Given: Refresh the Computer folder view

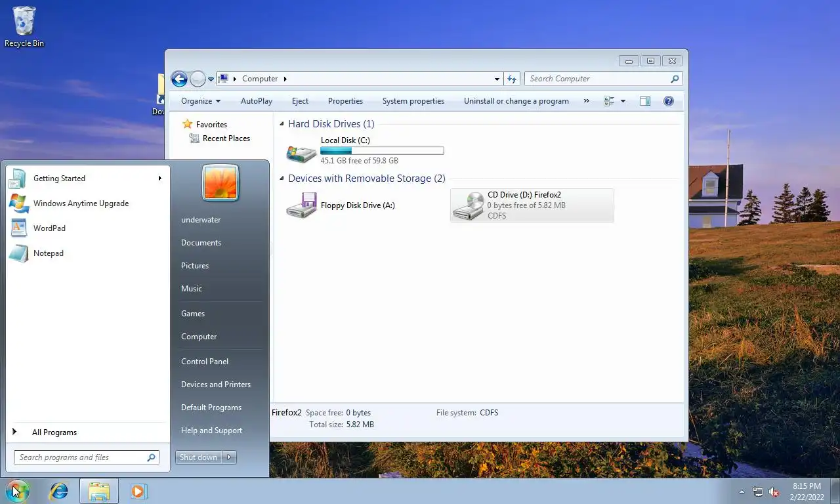Looking at the screenshot, I should click(512, 79).
